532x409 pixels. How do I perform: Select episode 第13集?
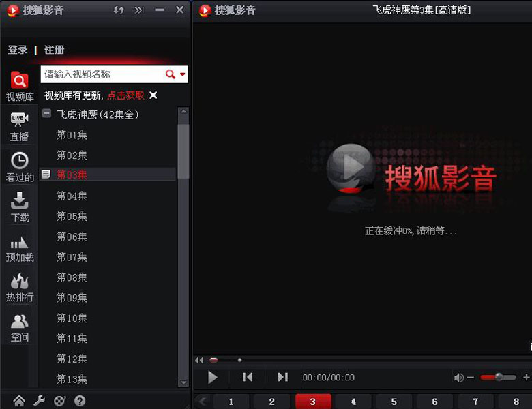[72, 379]
